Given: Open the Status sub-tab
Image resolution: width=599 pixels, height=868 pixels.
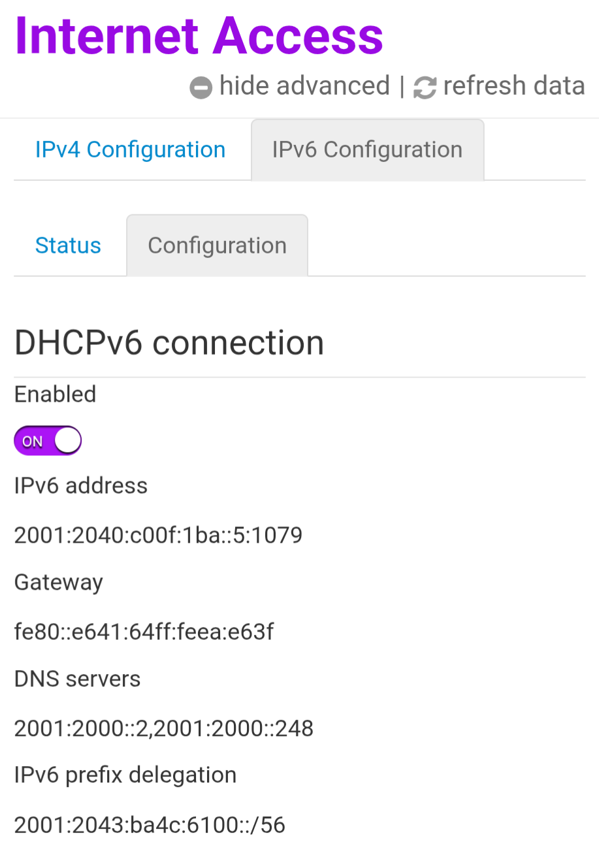Looking at the screenshot, I should (68, 246).
